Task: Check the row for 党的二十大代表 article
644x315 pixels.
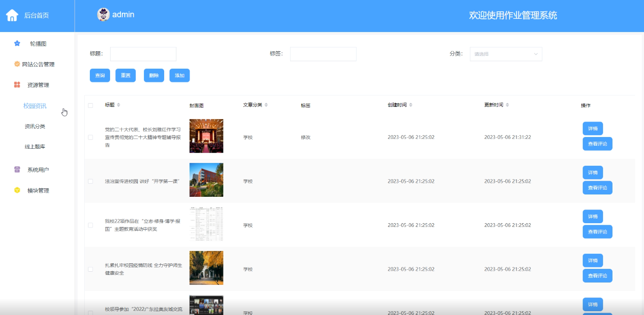Action: [x=90, y=137]
